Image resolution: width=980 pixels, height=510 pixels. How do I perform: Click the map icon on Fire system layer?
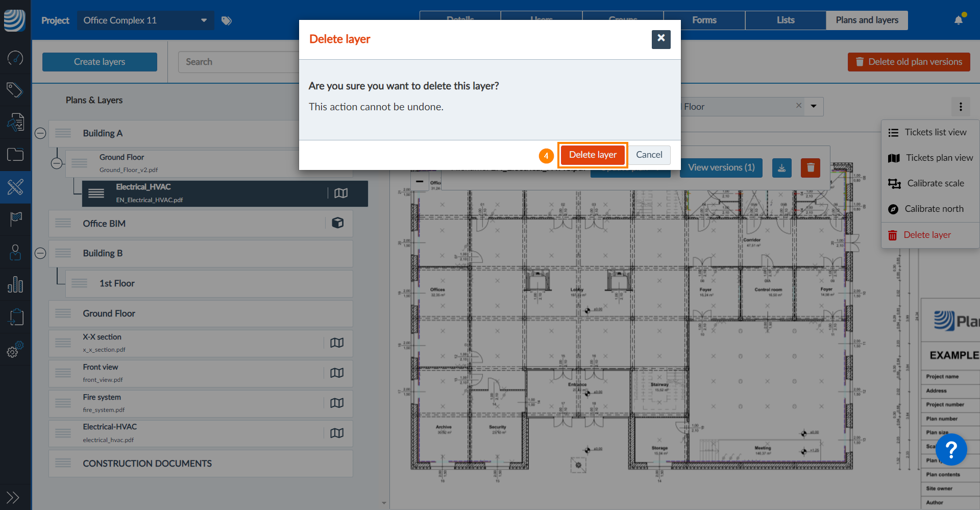[x=337, y=403]
